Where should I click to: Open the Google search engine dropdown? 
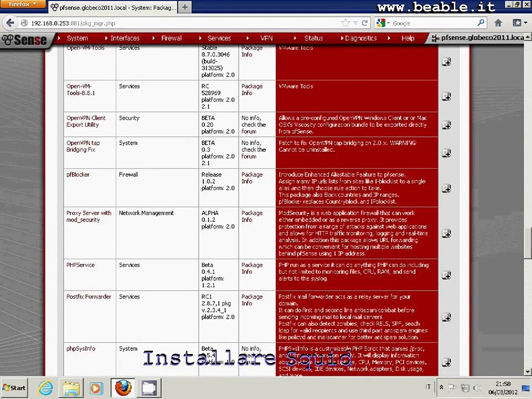[x=383, y=23]
